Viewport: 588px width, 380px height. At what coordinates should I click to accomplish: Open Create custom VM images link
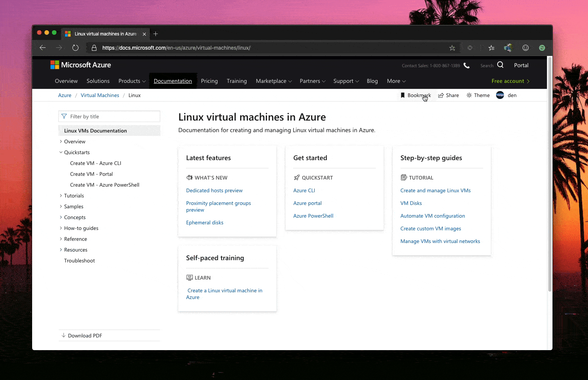point(430,228)
